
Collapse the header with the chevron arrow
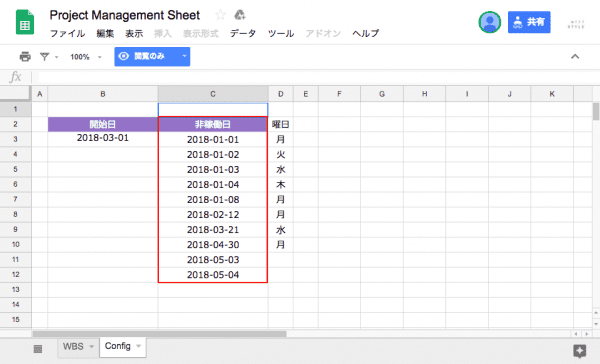575,57
